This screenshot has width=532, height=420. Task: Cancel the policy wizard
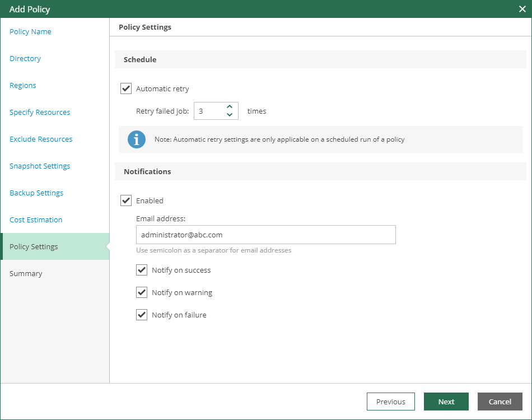500,402
